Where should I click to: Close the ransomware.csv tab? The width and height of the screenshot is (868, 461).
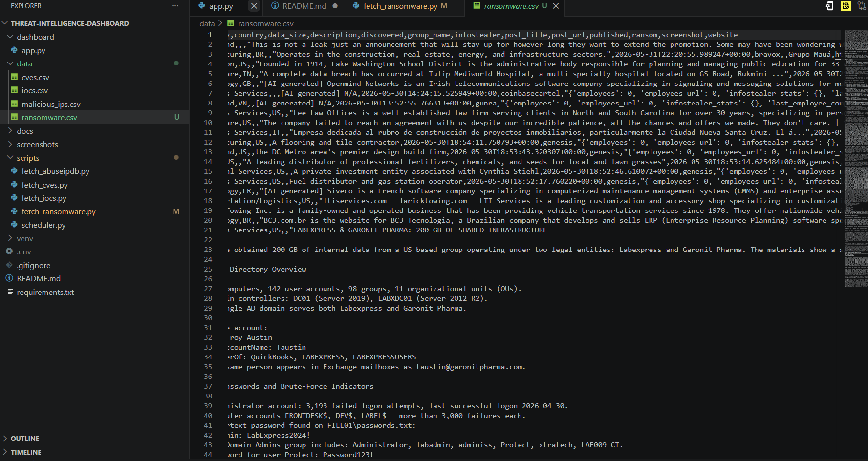pyautogui.click(x=556, y=6)
